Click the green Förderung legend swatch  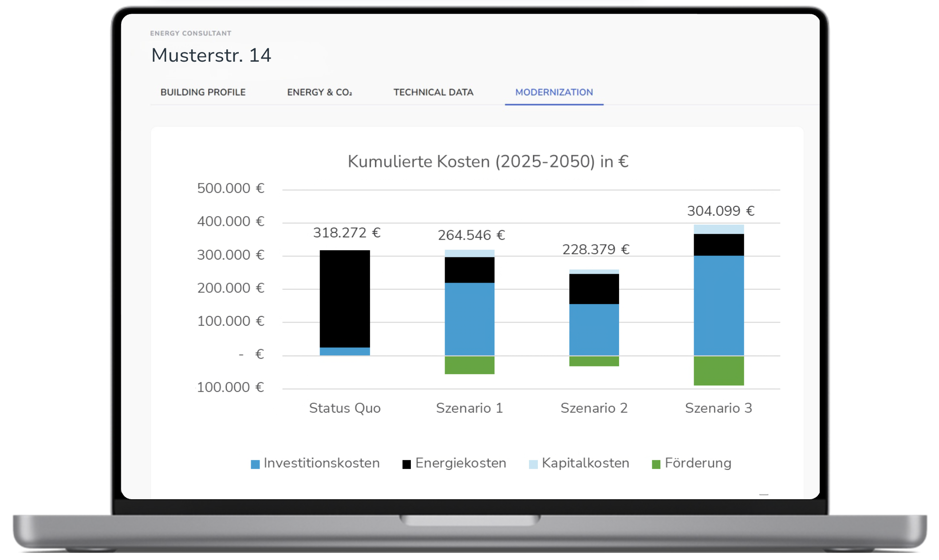[656, 464]
